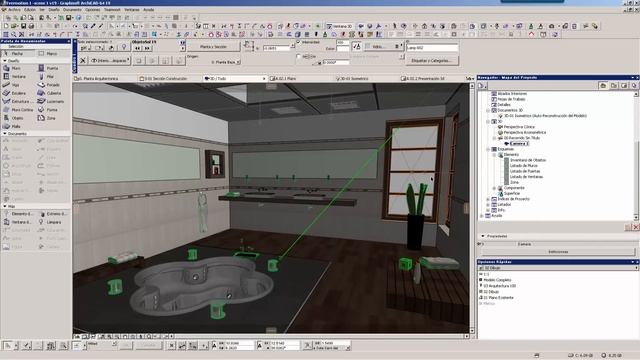Open the 02 Dibujo quick options dropdown
This screenshot has width=640, height=360.
(558, 268)
